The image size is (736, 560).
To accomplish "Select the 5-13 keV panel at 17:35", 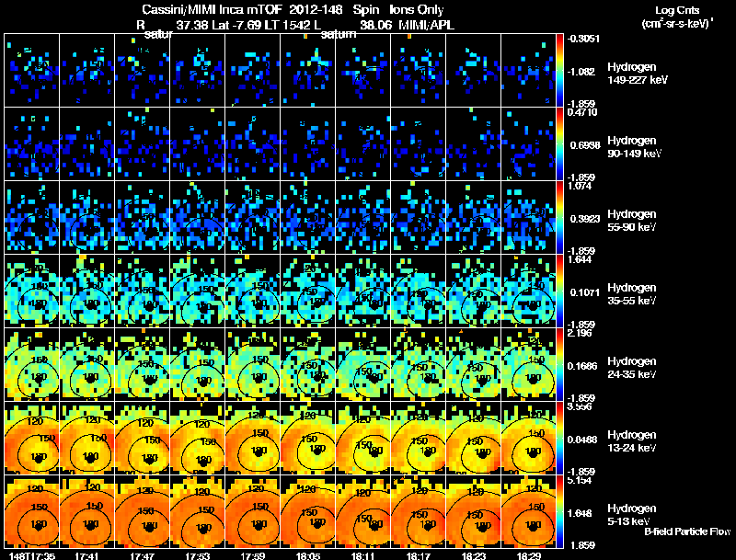I will tap(32, 512).
